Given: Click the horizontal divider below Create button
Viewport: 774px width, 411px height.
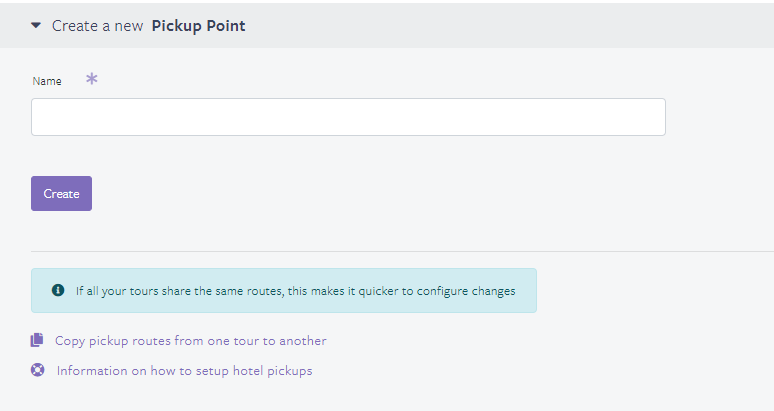Looking at the screenshot, I should point(402,252).
